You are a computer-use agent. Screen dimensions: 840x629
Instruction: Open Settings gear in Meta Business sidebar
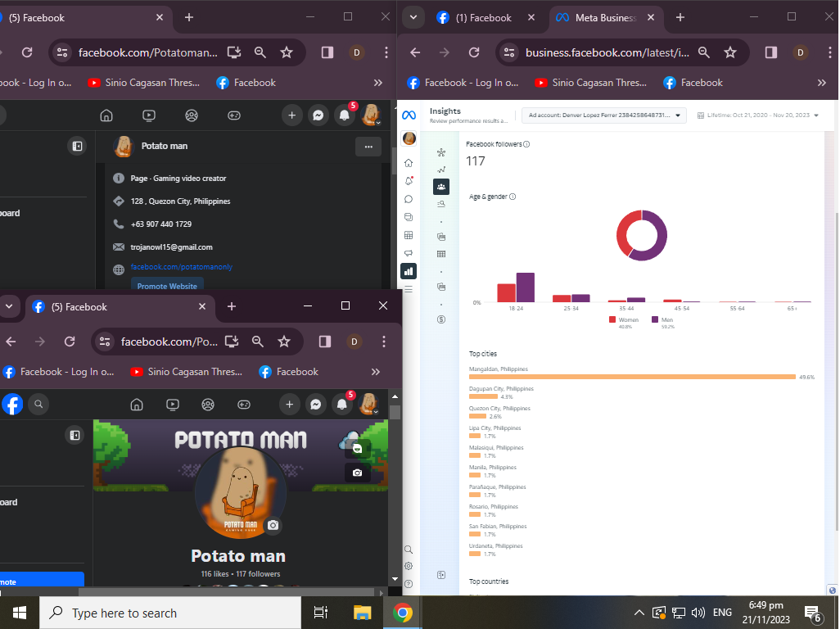tap(409, 566)
